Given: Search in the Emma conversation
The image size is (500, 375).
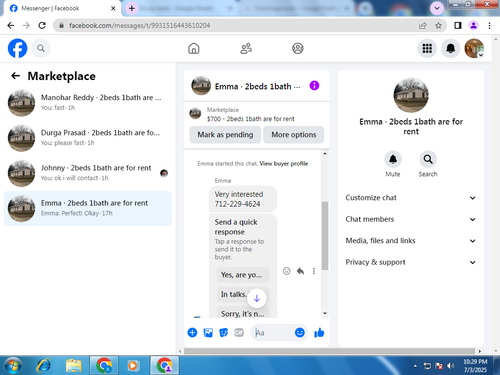Looking at the screenshot, I should point(428,159).
